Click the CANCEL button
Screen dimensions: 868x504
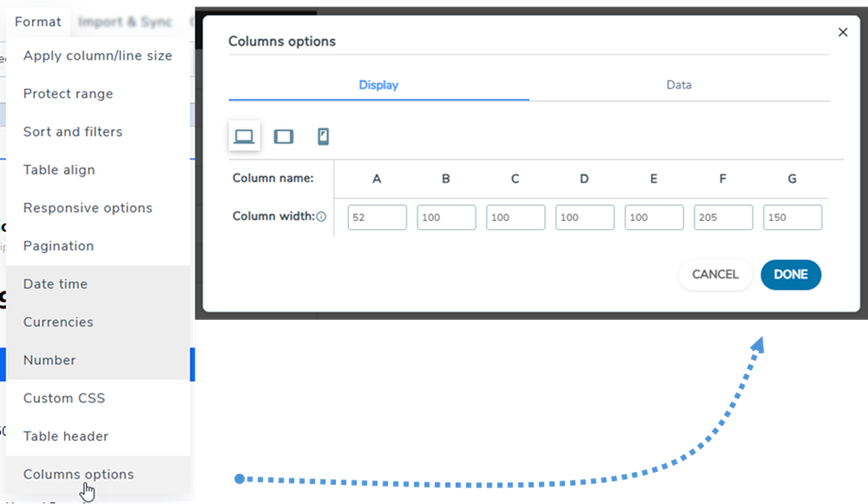click(x=715, y=275)
